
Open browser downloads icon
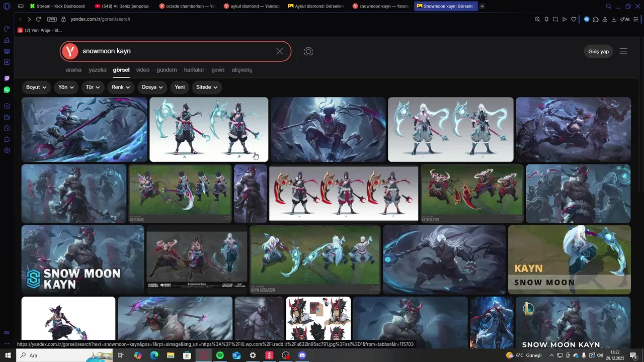(614, 19)
